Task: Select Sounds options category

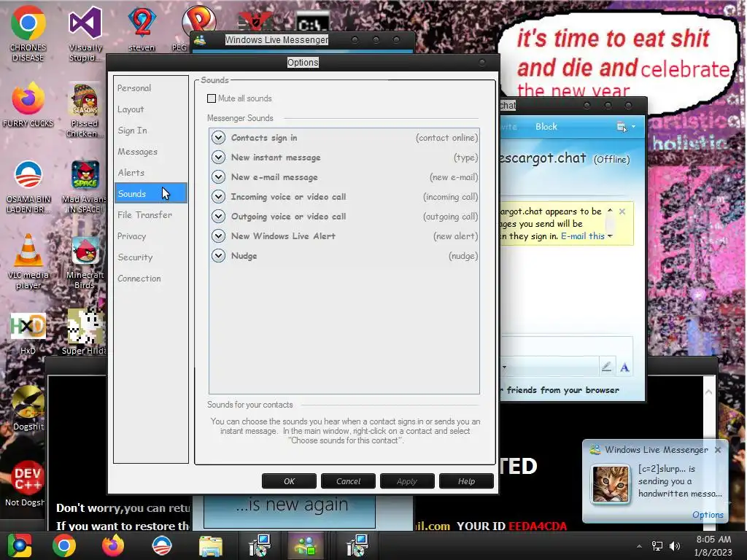Action: pyautogui.click(x=150, y=193)
